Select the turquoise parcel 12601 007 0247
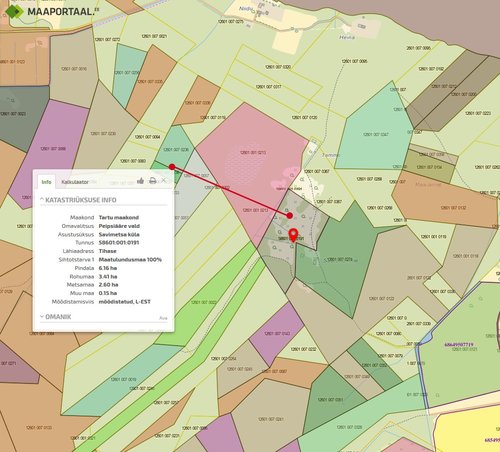The width and height of the screenshot is (500, 452). click(375, 133)
